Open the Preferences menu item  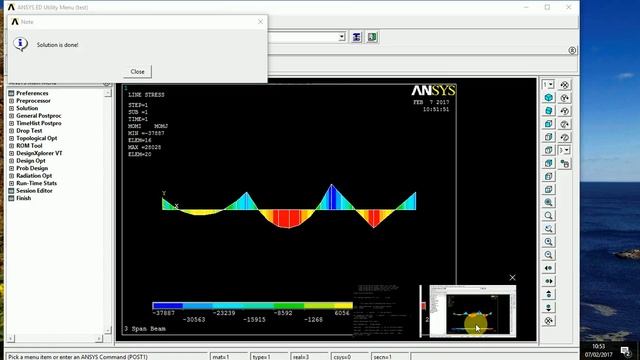[x=32, y=93]
